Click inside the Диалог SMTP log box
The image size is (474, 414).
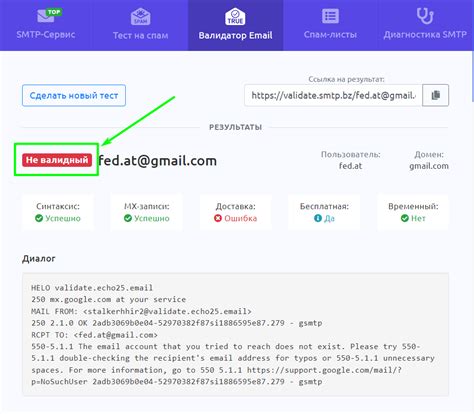click(x=235, y=334)
